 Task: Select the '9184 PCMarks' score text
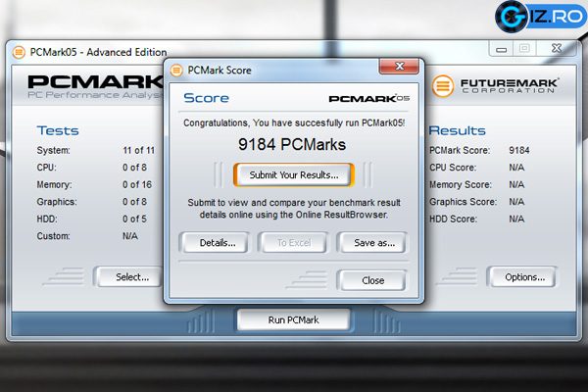[292, 144]
